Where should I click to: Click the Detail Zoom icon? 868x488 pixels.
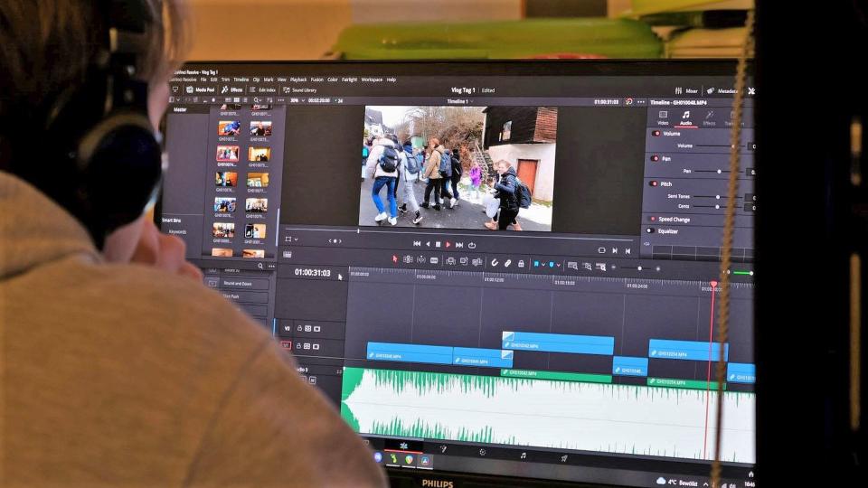point(588,266)
